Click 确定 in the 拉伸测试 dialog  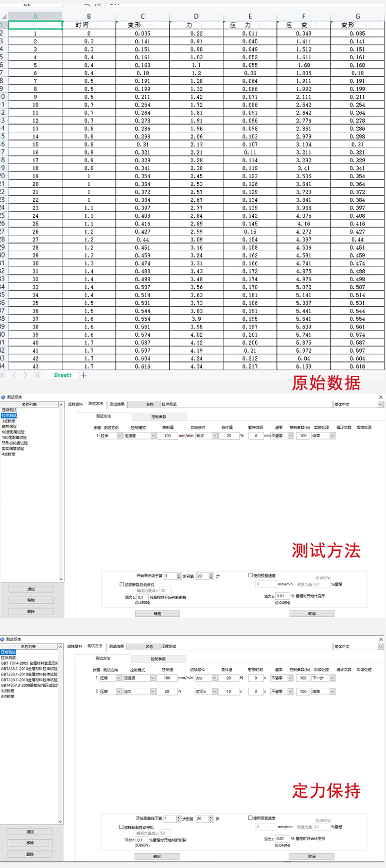pyautogui.click(x=157, y=614)
